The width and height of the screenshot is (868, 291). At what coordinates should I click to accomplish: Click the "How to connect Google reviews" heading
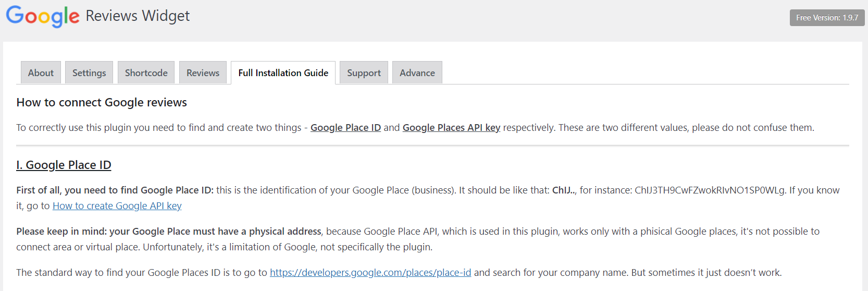pos(102,103)
